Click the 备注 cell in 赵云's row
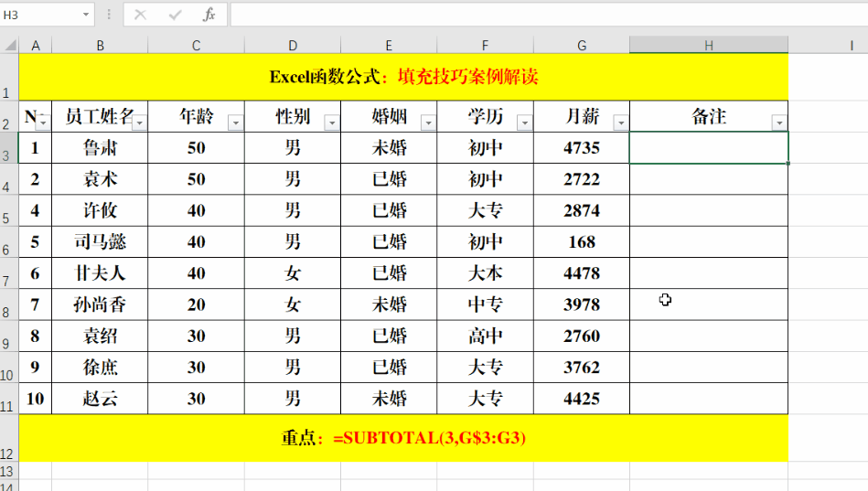 pos(709,399)
